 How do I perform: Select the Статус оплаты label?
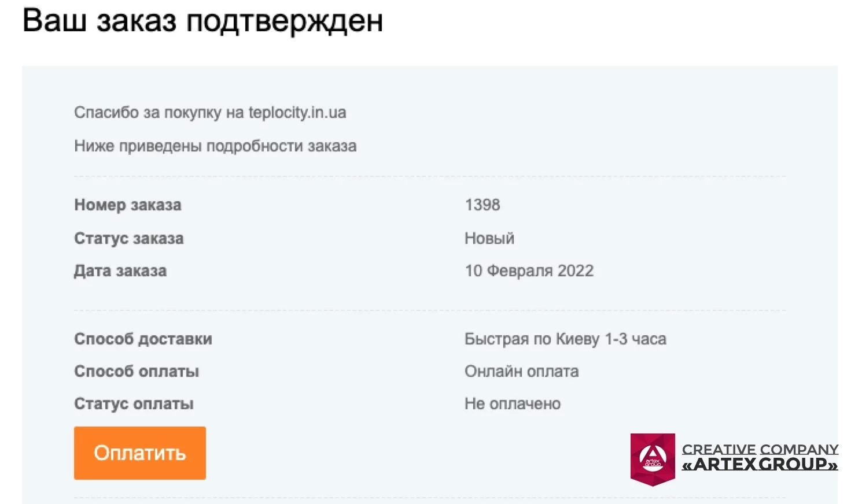pos(134,404)
